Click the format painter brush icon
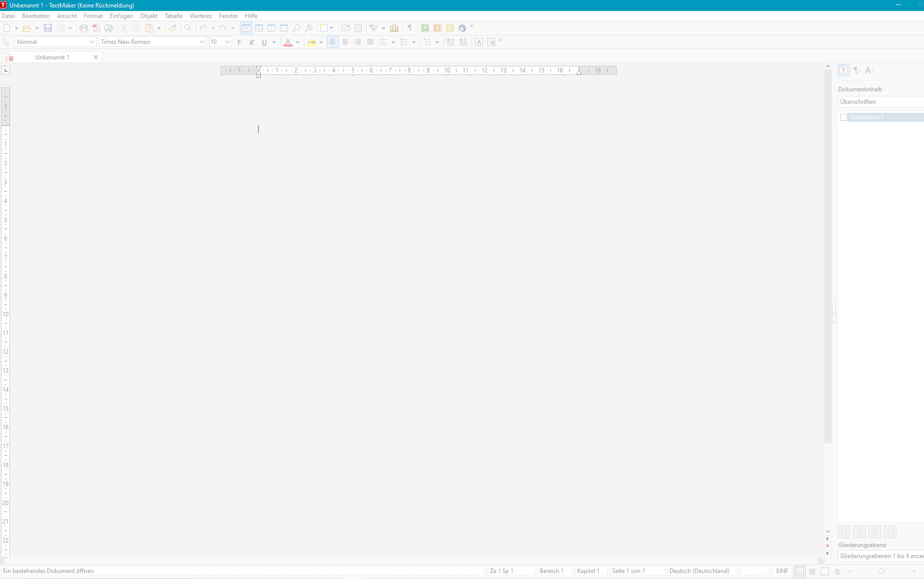 (x=172, y=28)
